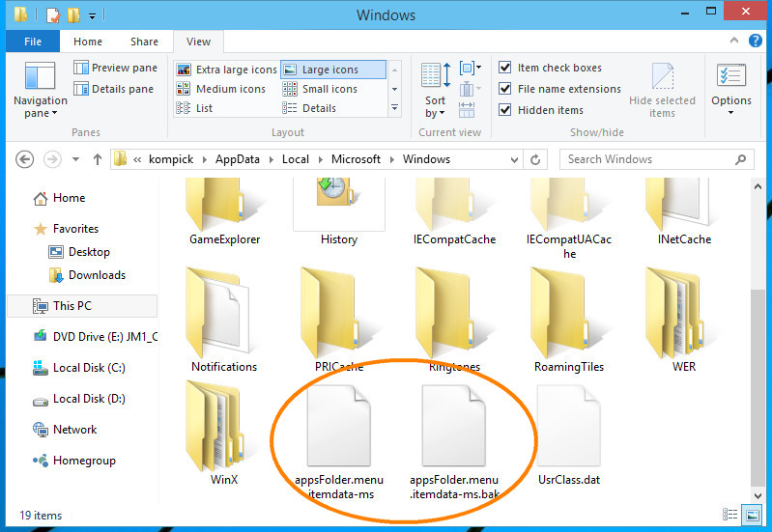Select Favorites in navigation pane
This screenshot has height=532, width=772.
pos(66,229)
